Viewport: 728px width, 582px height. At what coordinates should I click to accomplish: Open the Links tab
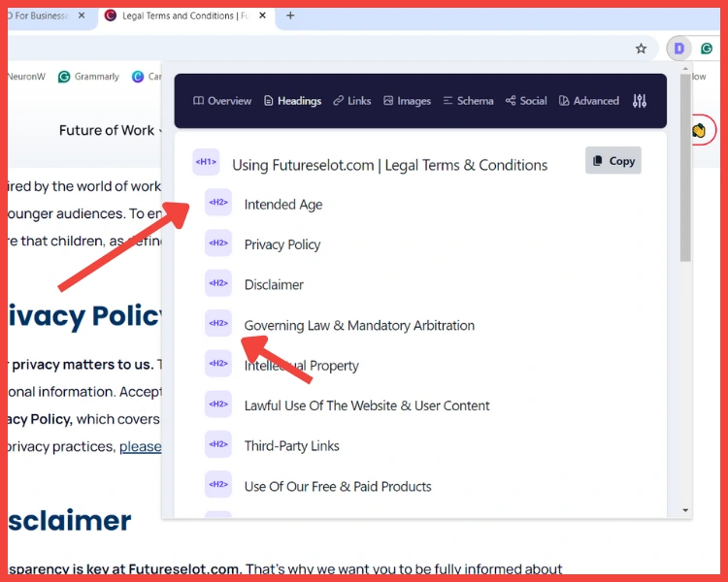pyautogui.click(x=352, y=101)
